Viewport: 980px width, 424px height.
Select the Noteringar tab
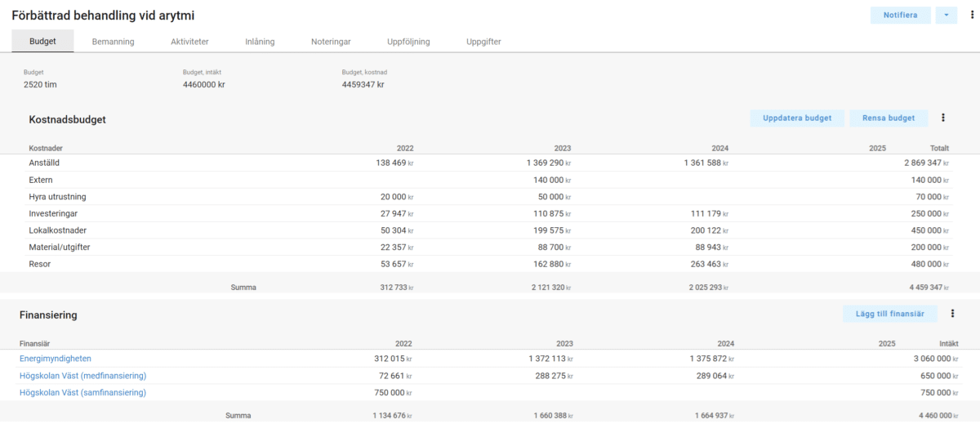pyautogui.click(x=331, y=42)
